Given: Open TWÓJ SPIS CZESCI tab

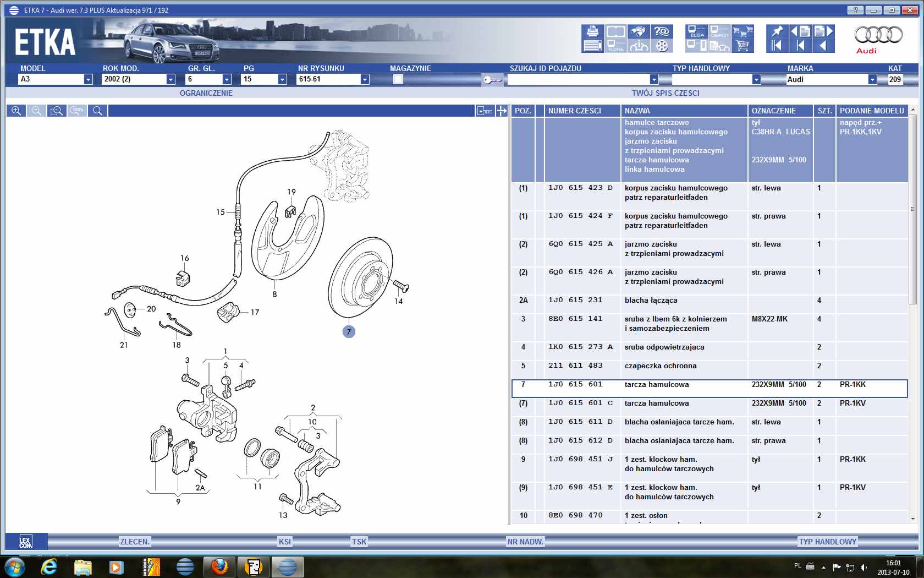Looking at the screenshot, I should pyautogui.click(x=665, y=93).
